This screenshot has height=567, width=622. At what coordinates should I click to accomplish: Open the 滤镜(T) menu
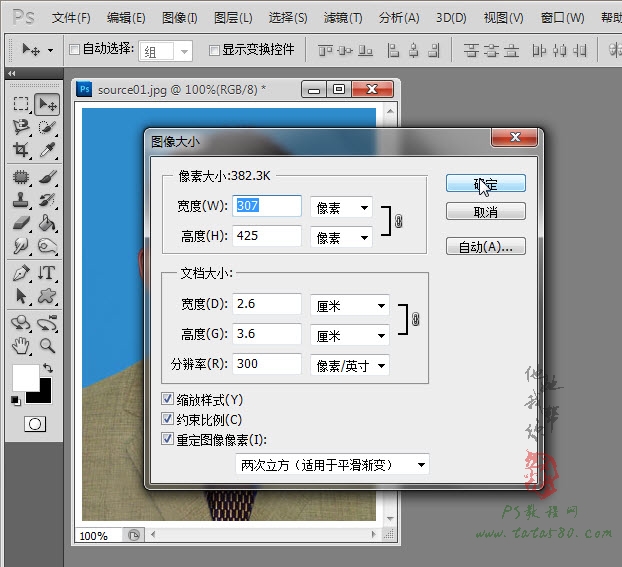343,18
